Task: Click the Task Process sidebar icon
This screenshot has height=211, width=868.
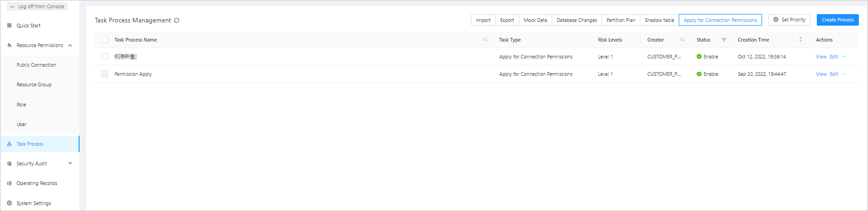Action: point(10,144)
